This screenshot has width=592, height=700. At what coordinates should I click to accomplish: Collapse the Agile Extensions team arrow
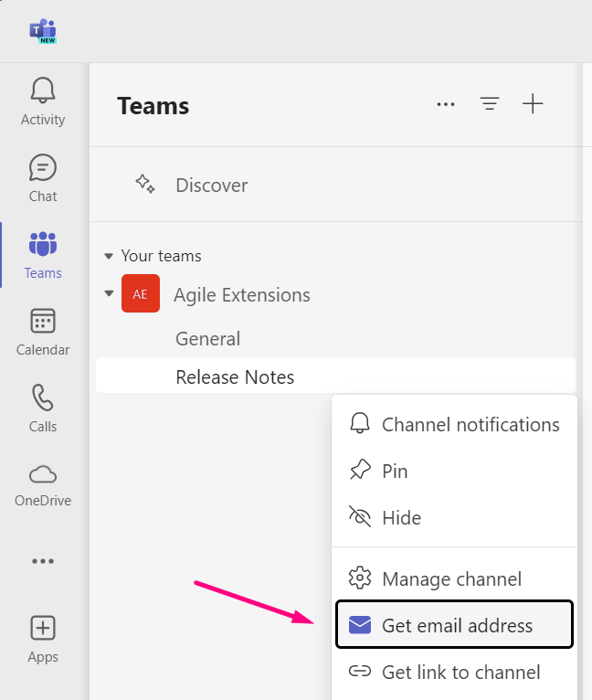[109, 293]
